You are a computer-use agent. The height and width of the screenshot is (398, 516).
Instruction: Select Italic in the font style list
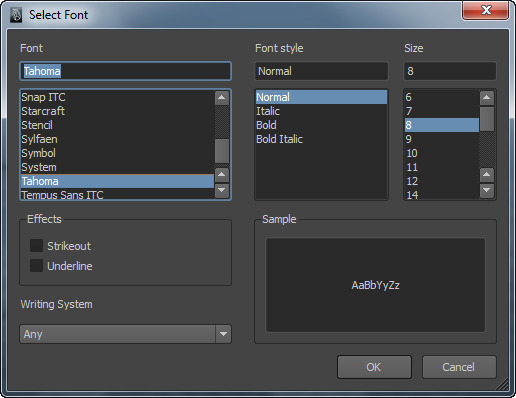(x=268, y=111)
